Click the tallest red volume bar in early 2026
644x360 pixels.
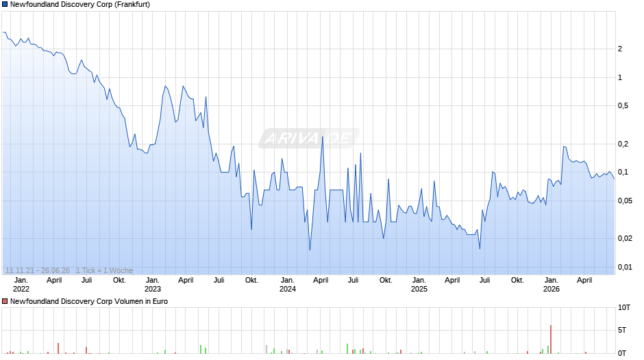pos(551,339)
